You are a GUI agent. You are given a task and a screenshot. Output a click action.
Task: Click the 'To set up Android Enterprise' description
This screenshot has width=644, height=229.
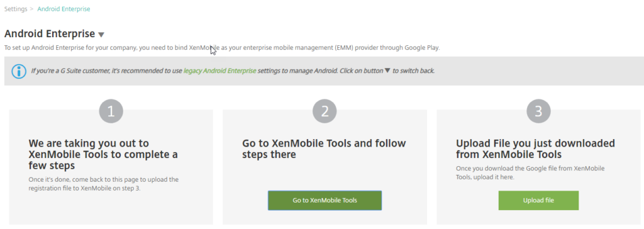[x=222, y=48]
